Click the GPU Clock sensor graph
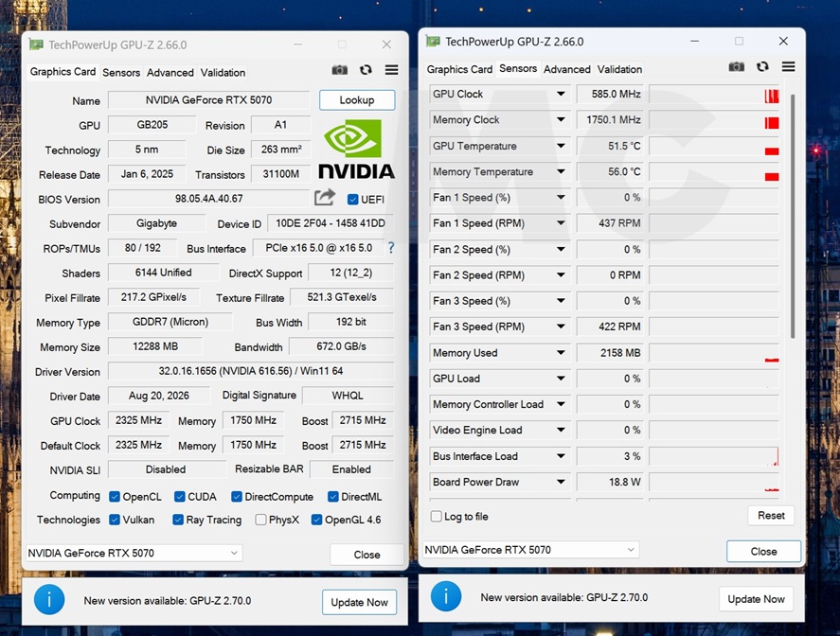The image size is (840, 636). (x=714, y=95)
